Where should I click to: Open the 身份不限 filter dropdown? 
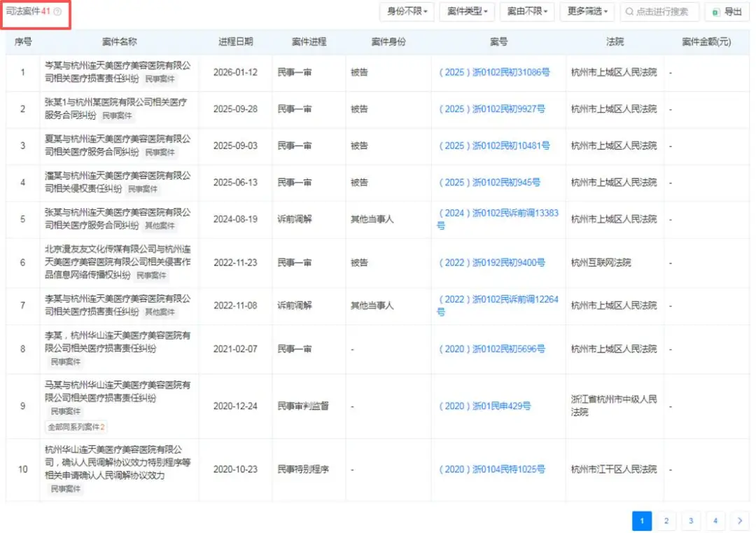click(x=407, y=12)
